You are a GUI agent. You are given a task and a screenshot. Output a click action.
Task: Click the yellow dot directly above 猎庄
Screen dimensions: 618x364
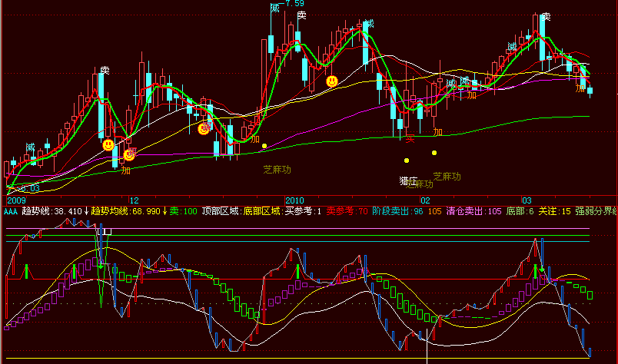coord(407,160)
